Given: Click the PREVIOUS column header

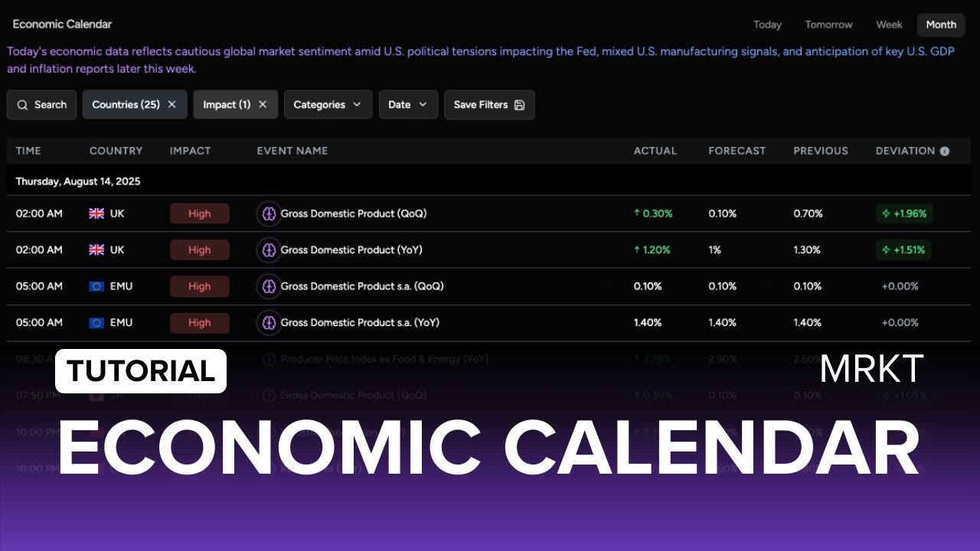Looking at the screenshot, I should tap(821, 151).
